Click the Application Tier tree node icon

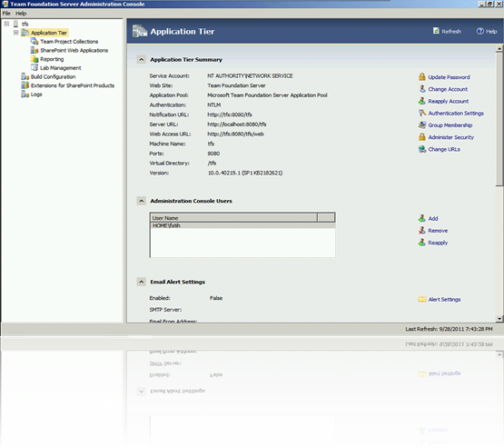(25, 33)
